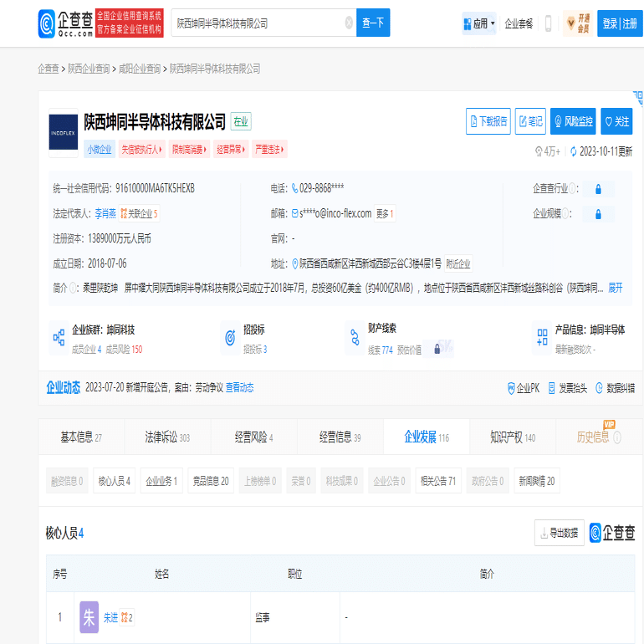Click the 产品信息 grid icon
The image size is (644, 644).
coord(542,338)
